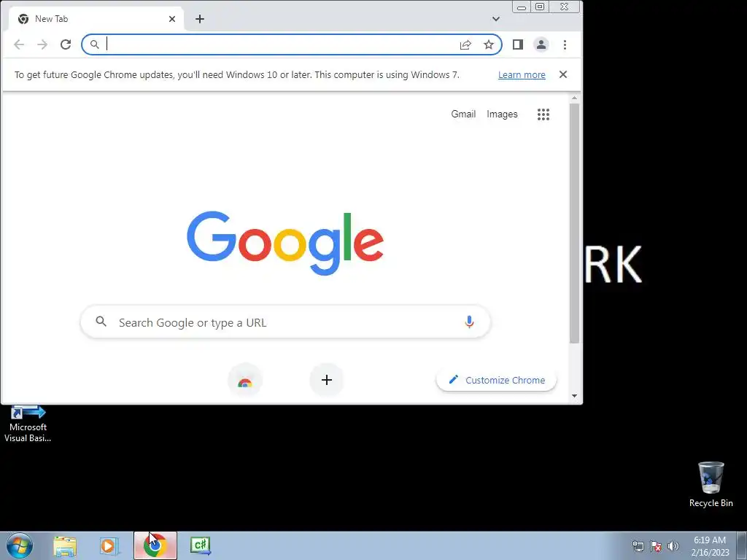The image size is (747, 560).
Task: Click the Forward navigation arrow
Action: 42,44
